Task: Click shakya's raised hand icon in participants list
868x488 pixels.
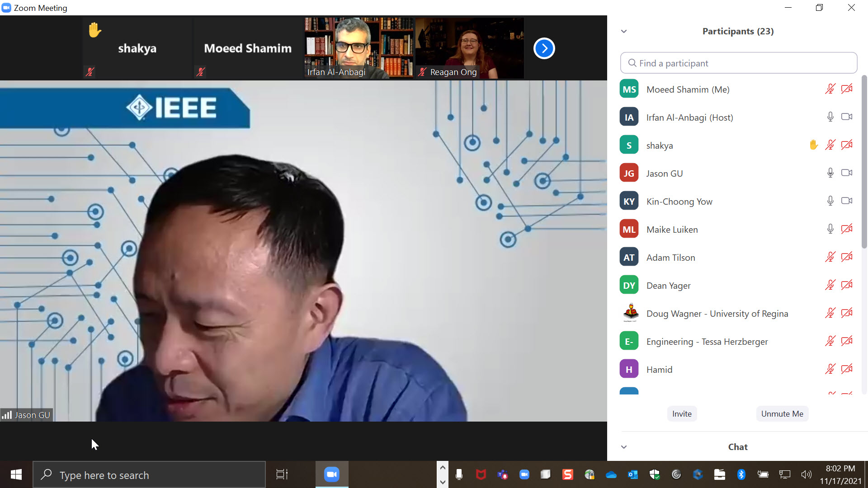Action: click(x=813, y=145)
